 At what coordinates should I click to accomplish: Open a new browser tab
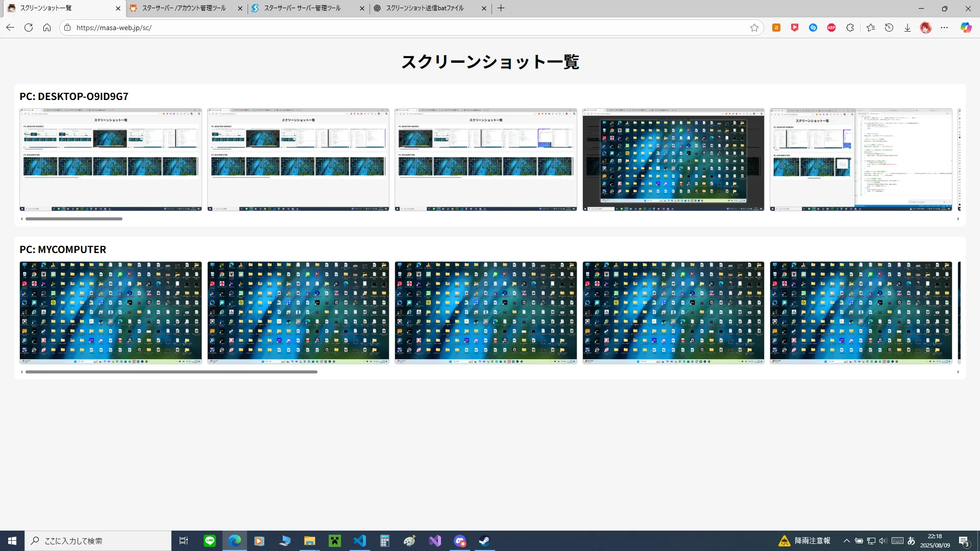[x=501, y=8]
